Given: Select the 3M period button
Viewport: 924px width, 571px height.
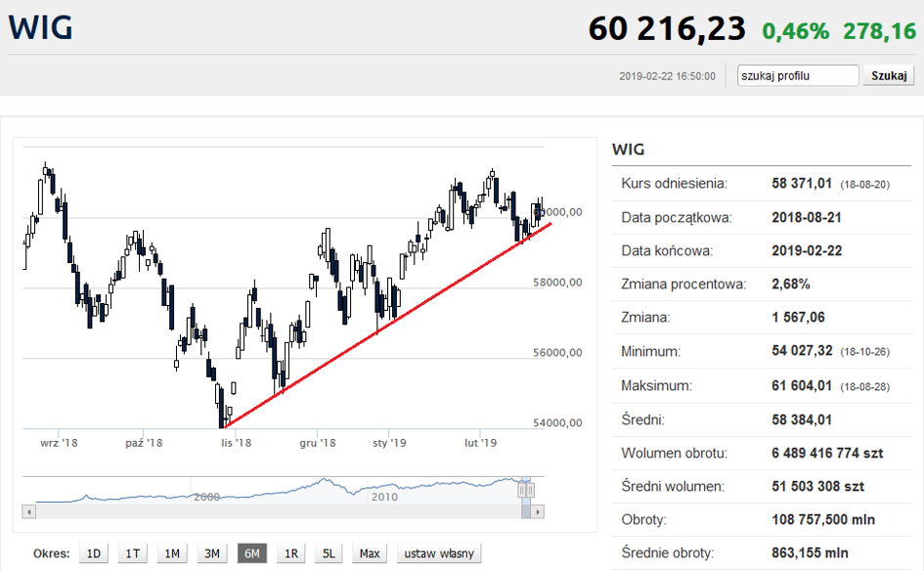Looking at the screenshot, I should (212, 553).
